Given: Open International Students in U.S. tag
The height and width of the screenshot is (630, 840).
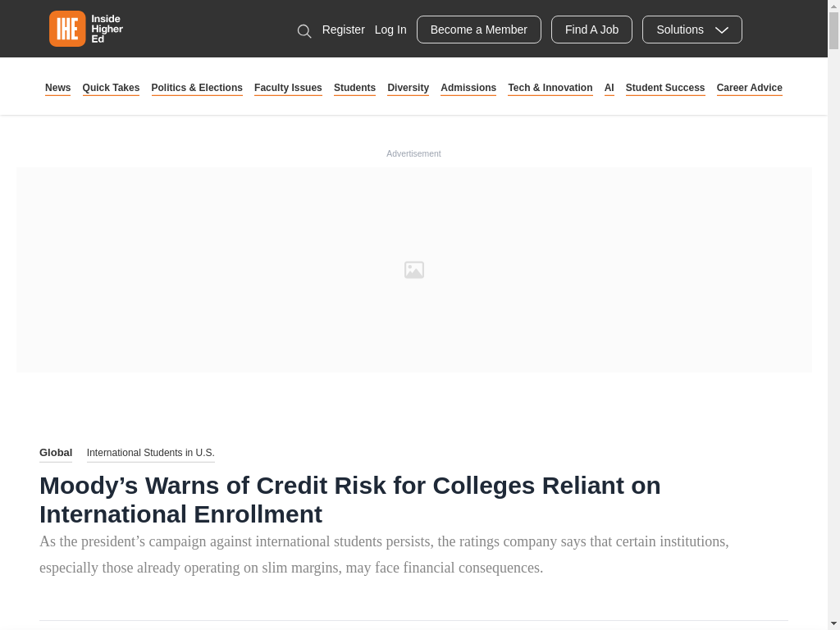Looking at the screenshot, I should 151,453.
